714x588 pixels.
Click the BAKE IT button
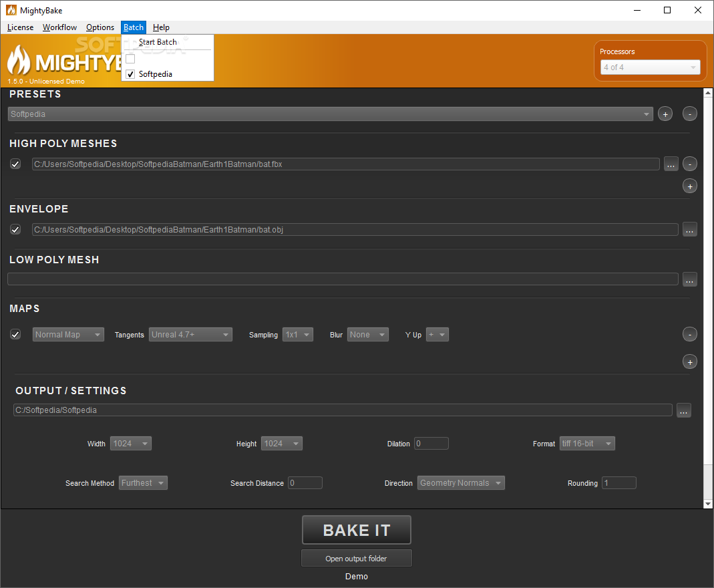(x=357, y=530)
